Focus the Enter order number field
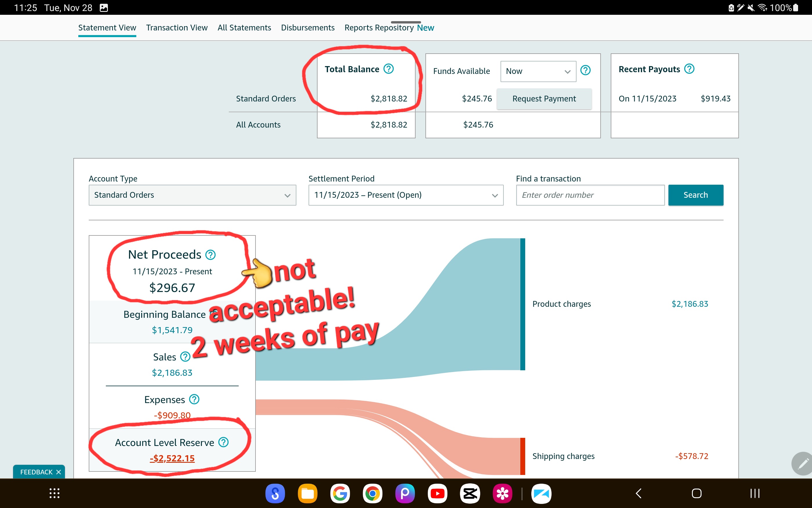812x508 pixels. coord(590,195)
